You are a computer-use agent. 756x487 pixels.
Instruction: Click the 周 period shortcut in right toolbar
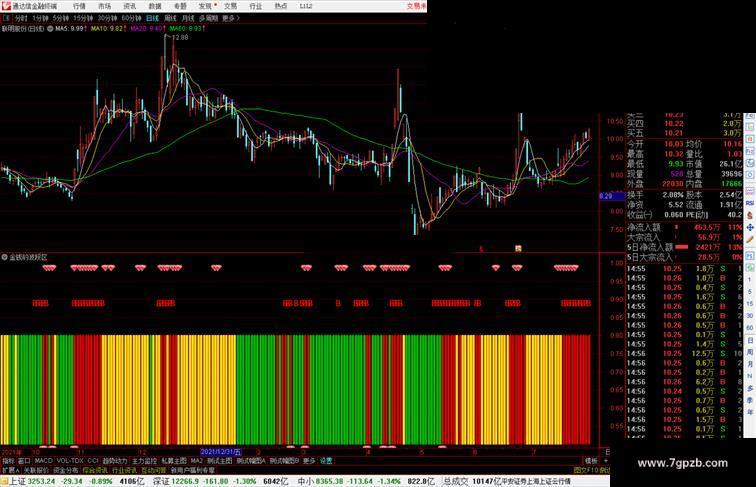pos(750,352)
